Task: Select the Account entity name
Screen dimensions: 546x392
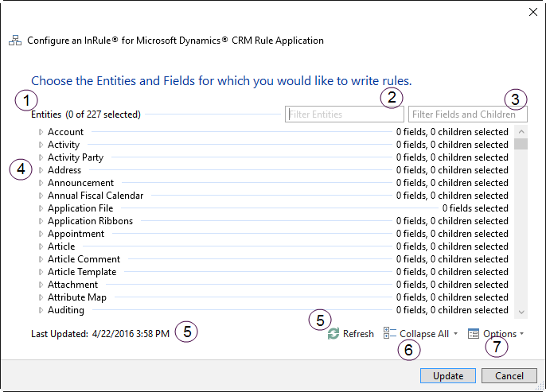Action: pos(65,132)
